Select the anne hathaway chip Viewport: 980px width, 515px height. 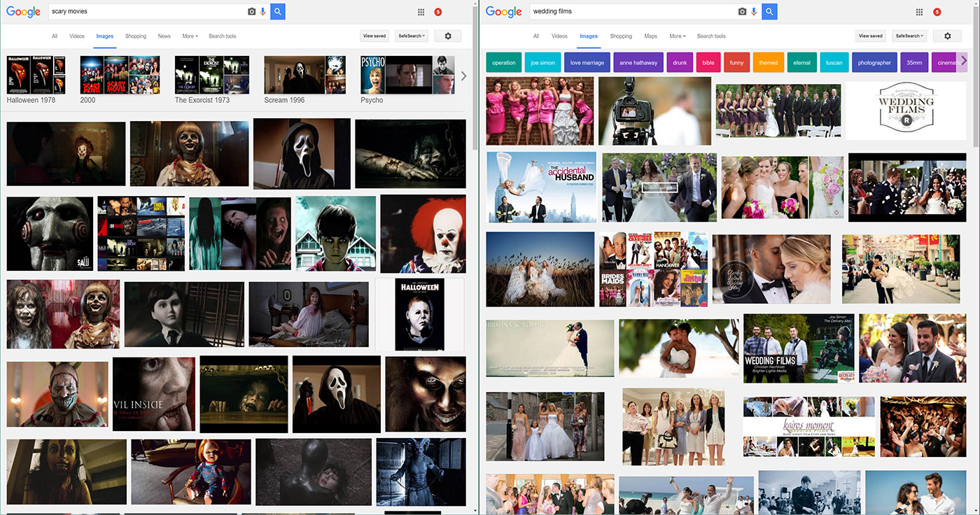(638, 62)
